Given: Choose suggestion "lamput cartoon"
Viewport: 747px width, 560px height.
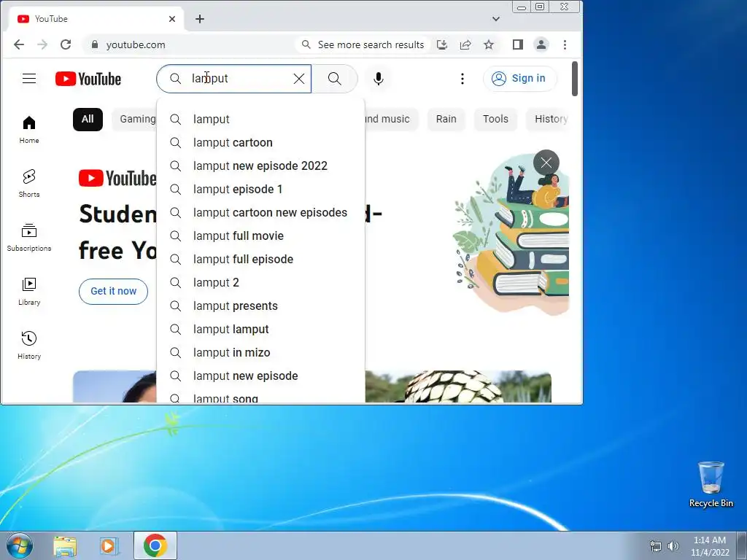Looking at the screenshot, I should 260,142.
